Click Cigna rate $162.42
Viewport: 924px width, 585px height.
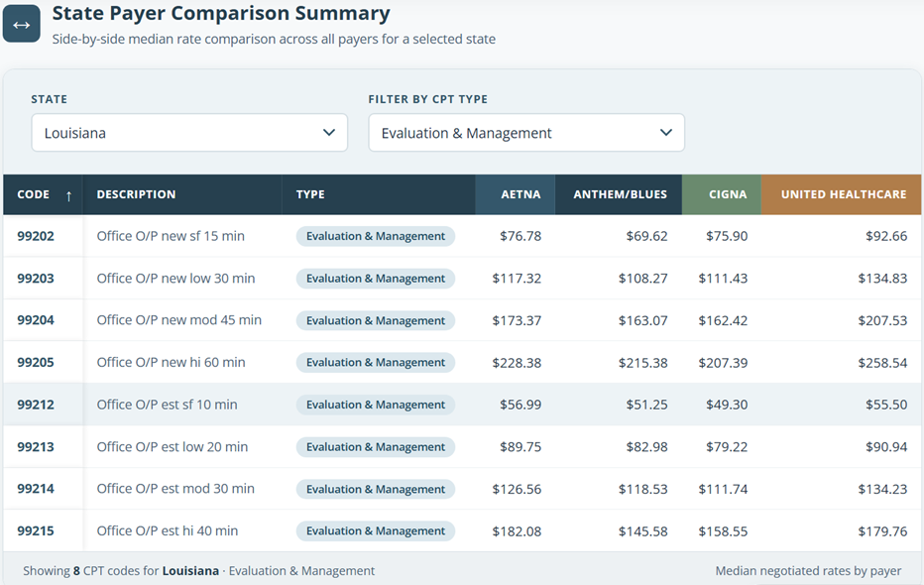click(x=723, y=320)
